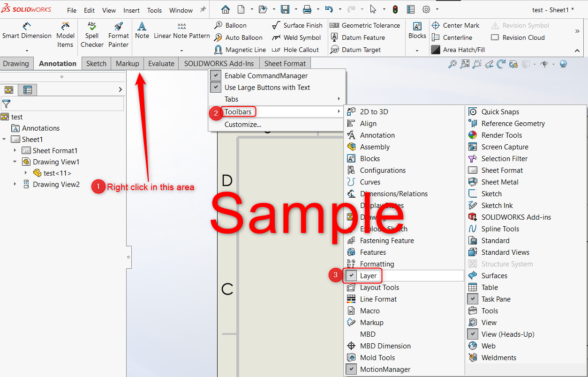
Task: Toggle the Layer toolbar checkbox
Action: [351, 276]
